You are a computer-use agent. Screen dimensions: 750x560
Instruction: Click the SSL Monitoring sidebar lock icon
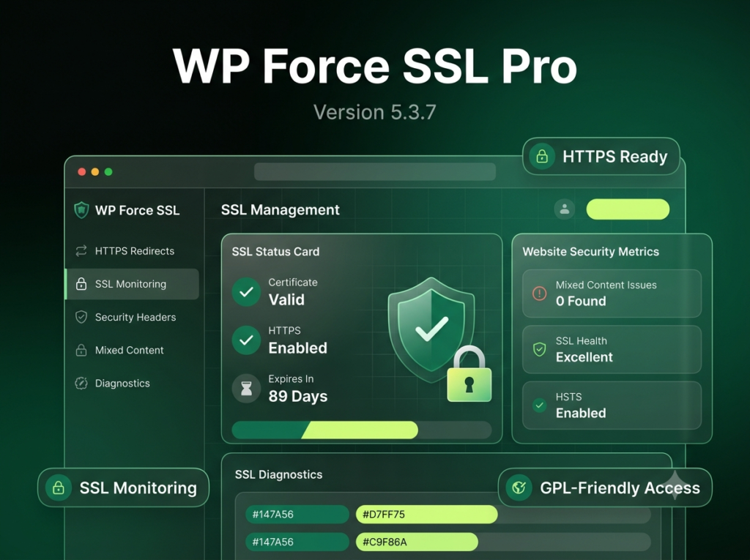(x=81, y=284)
